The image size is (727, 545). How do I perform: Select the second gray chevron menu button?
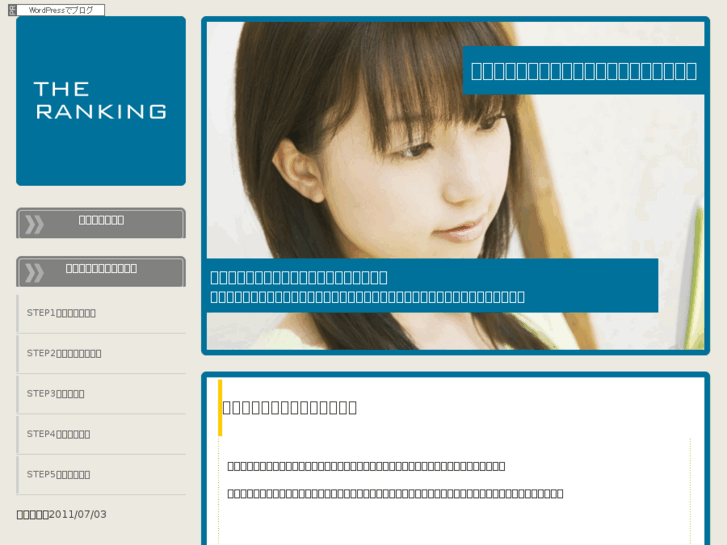click(101, 271)
